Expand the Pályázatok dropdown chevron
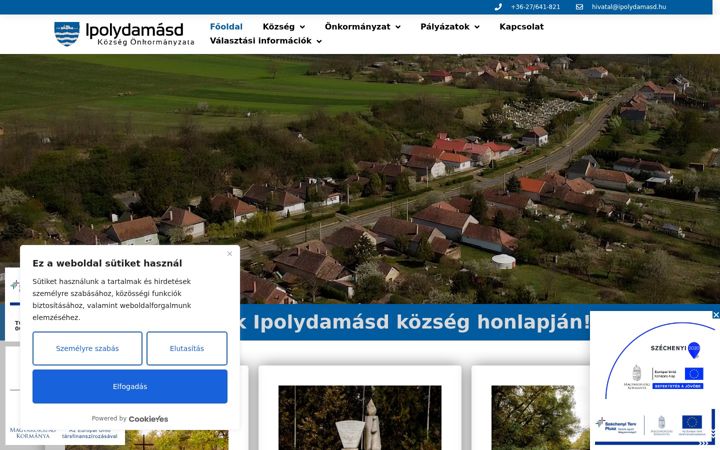 tap(477, 27)
